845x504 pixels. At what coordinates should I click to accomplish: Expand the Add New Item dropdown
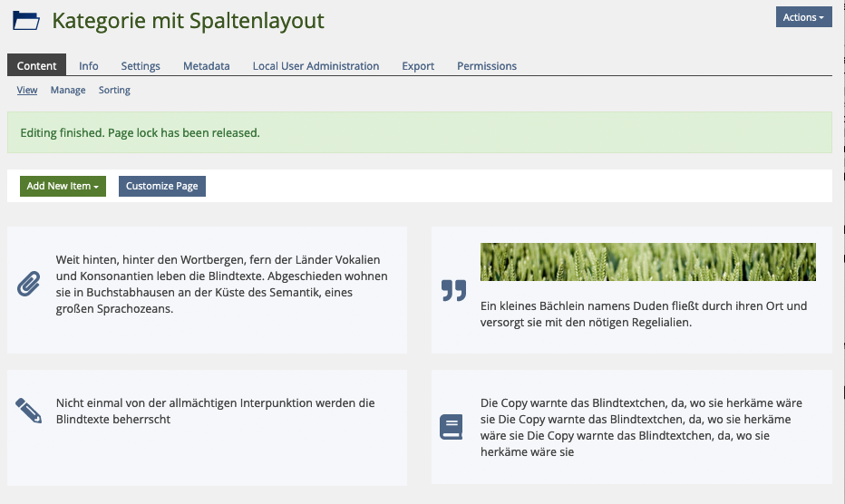coord(63,186)
